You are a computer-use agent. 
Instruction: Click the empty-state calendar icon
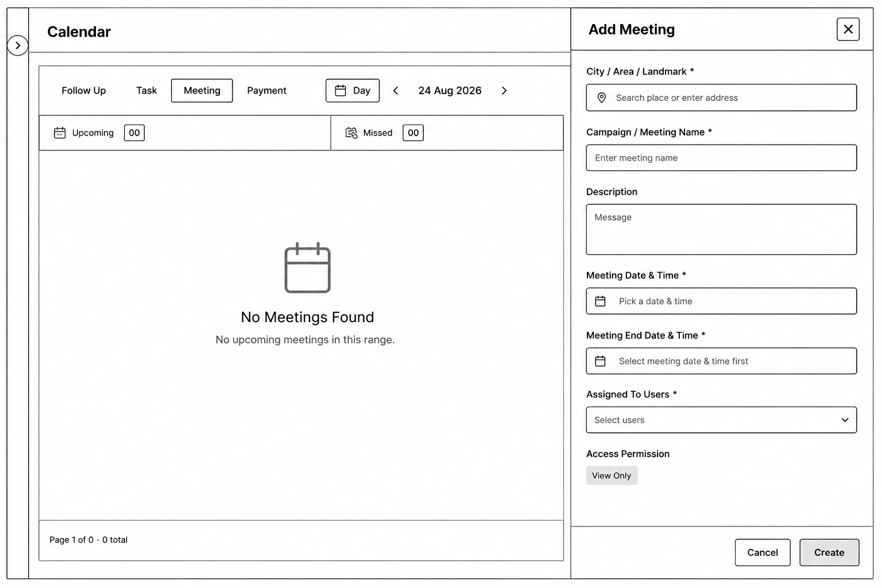308,268
